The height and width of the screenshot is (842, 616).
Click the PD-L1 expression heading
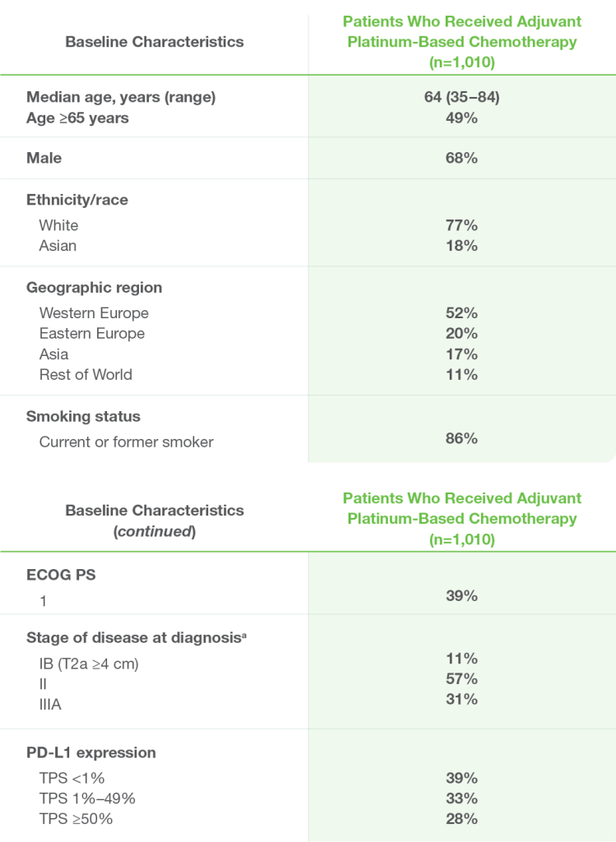(x=90, y=752)
